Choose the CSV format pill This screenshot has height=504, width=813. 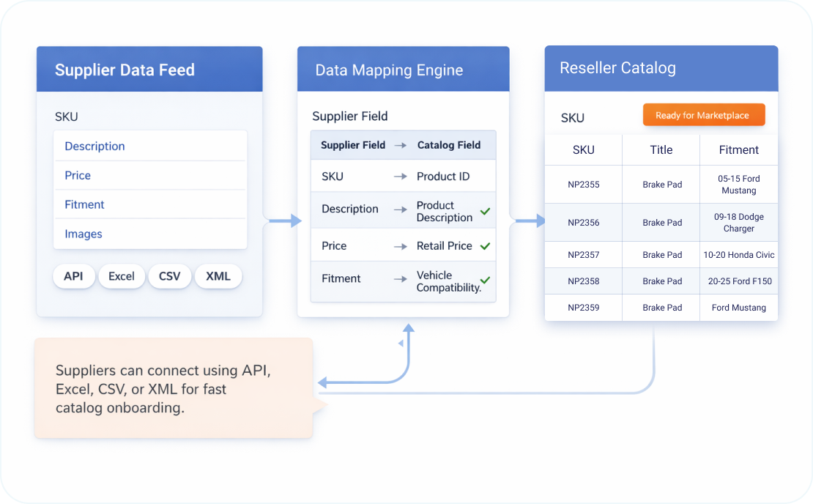[x=169, y=276]
